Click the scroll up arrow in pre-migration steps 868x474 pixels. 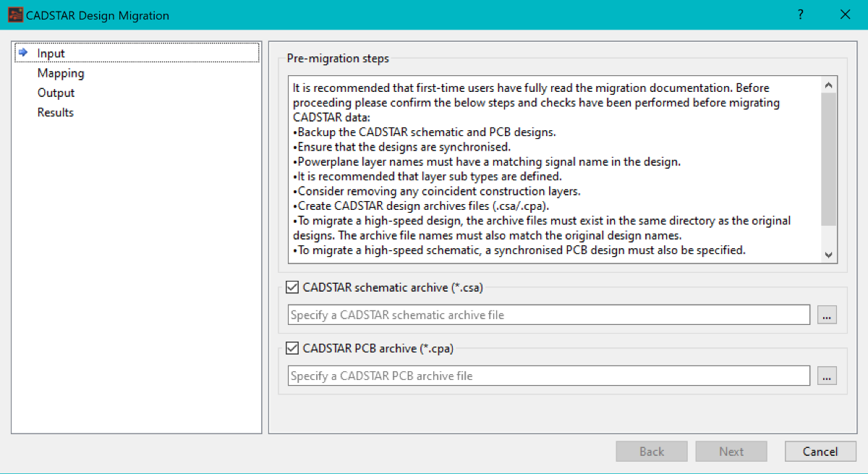[829, 85]
